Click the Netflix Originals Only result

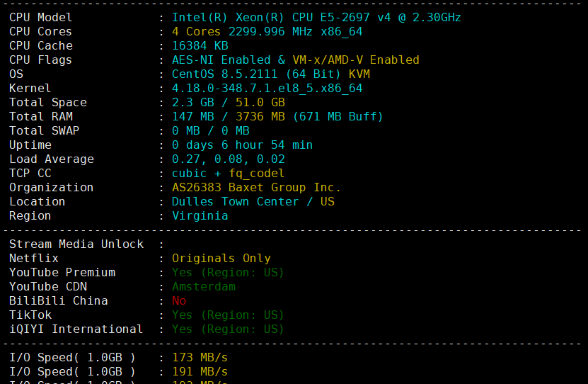pos(221,258)
